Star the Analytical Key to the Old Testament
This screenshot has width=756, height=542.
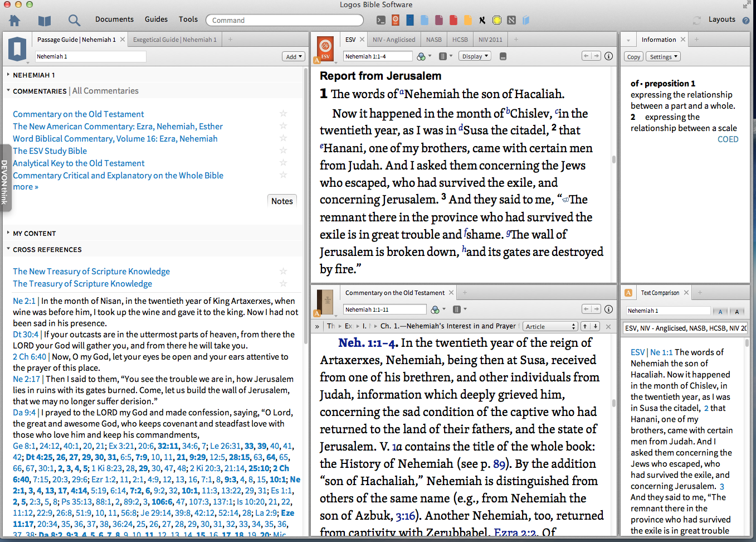pos(283,163)
